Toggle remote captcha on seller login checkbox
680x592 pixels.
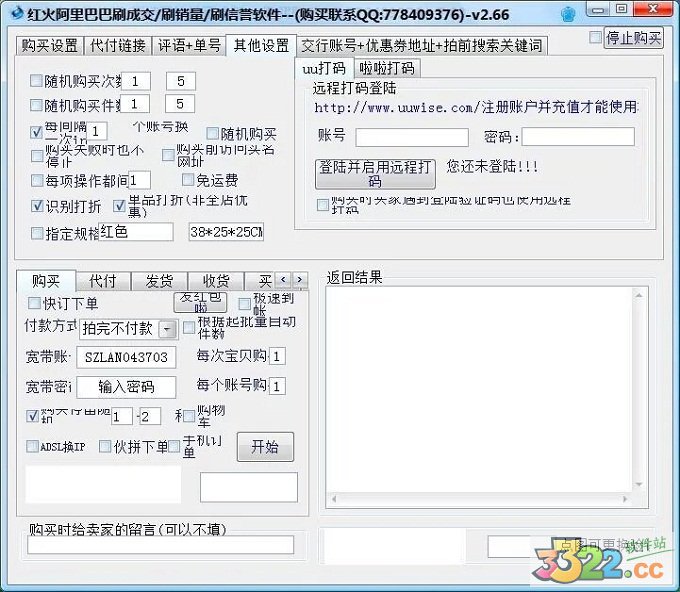pyautogui.click(x=323, y=205)
